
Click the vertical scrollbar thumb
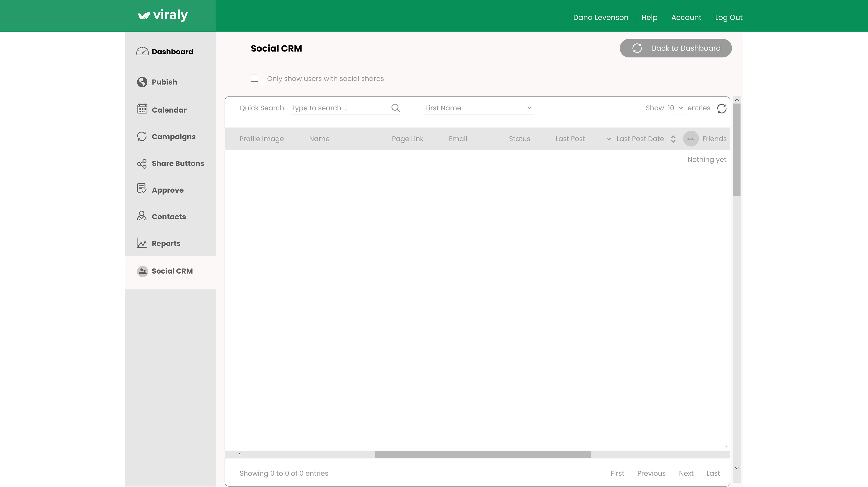(737, 150)
